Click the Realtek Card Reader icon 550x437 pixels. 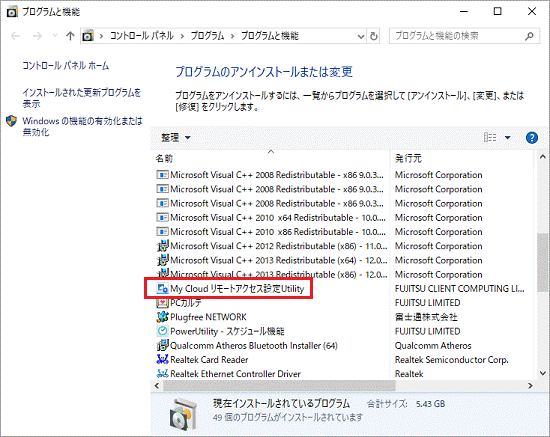coord(162,359)
